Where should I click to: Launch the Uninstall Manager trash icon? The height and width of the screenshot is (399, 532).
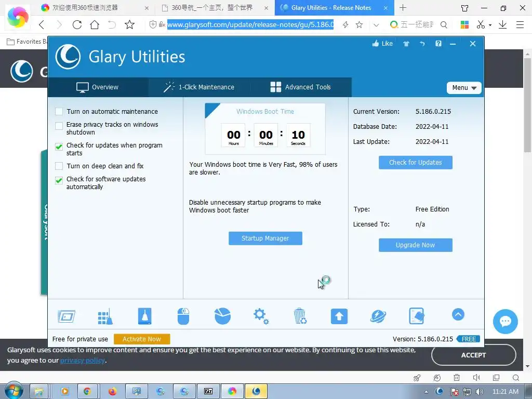300,316
